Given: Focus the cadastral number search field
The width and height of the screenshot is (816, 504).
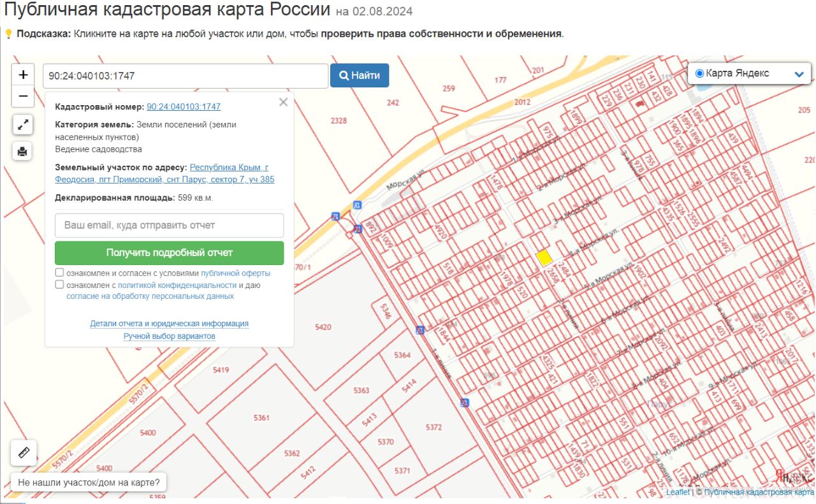Looking at the screenshot, I should click(186, 76).
